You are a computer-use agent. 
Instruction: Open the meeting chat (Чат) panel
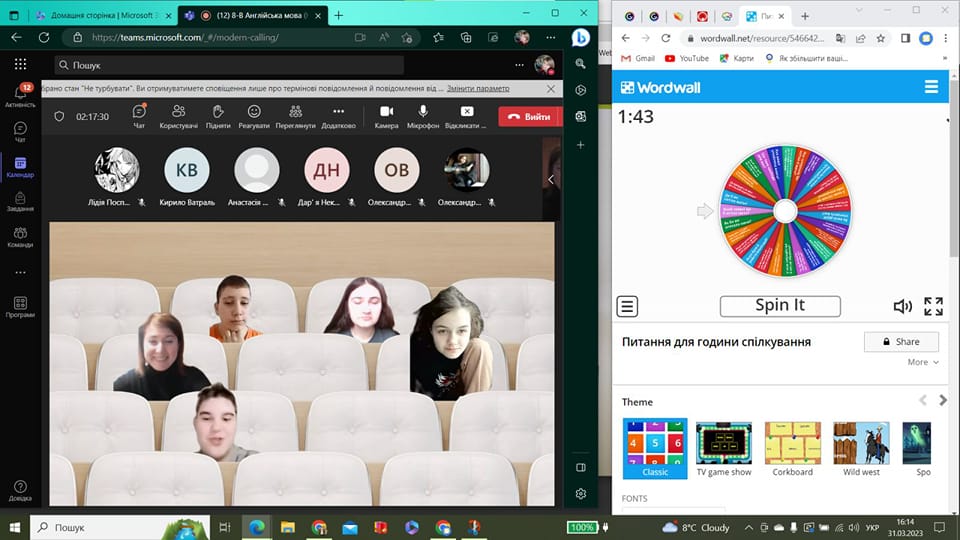(139, 115)
